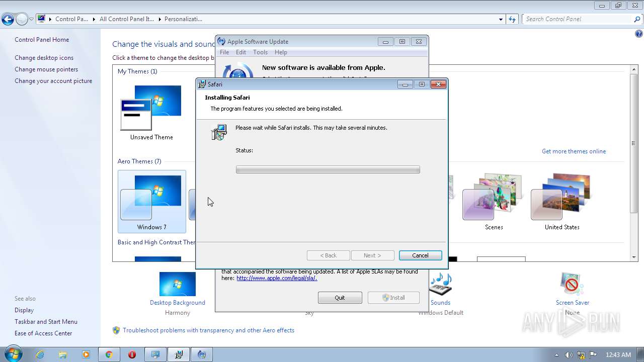Screen dimensions: 644x362
Task: Open the clock showing 12:43 AM
Action: [618, 355]
